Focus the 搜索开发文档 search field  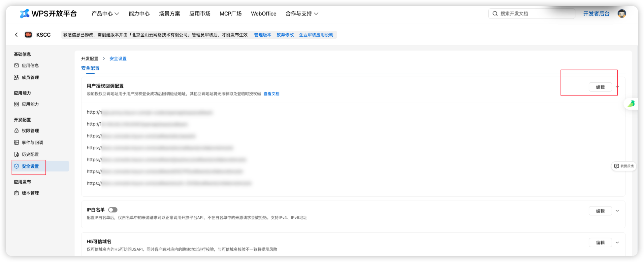coord(532,14)
